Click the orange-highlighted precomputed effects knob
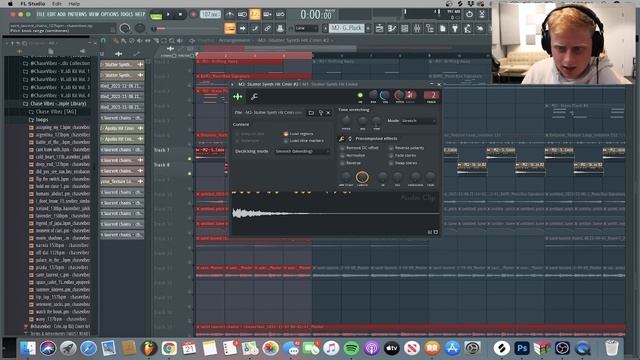The image size is (640, 360). pos(362,177)
